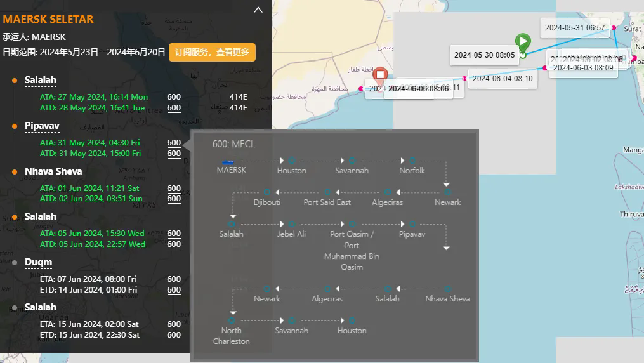Click the 2024-06-04 08:10 map timestamp label
Image resolution: width=644 pixels, height=363 pixels.
(503, 79)
